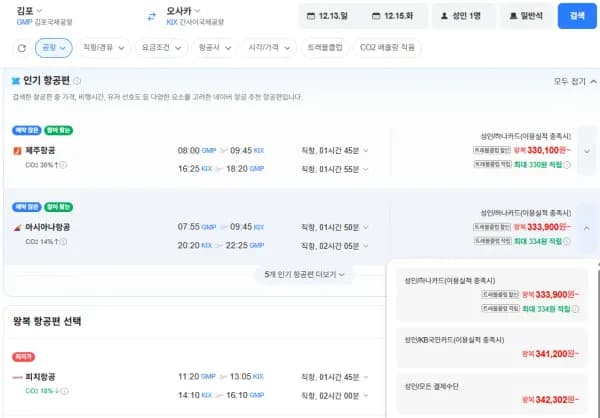Screen dimensions: 600x418
Task: Open info icon beside 인기 항공편 heading
Action: pos(77,81)
